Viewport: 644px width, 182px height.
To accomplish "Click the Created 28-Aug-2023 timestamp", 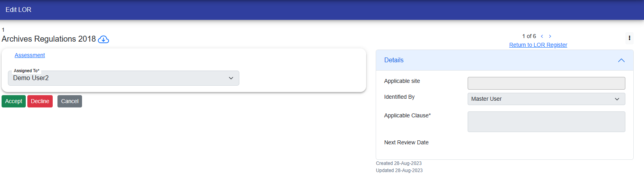I will (x=399, y=163).
